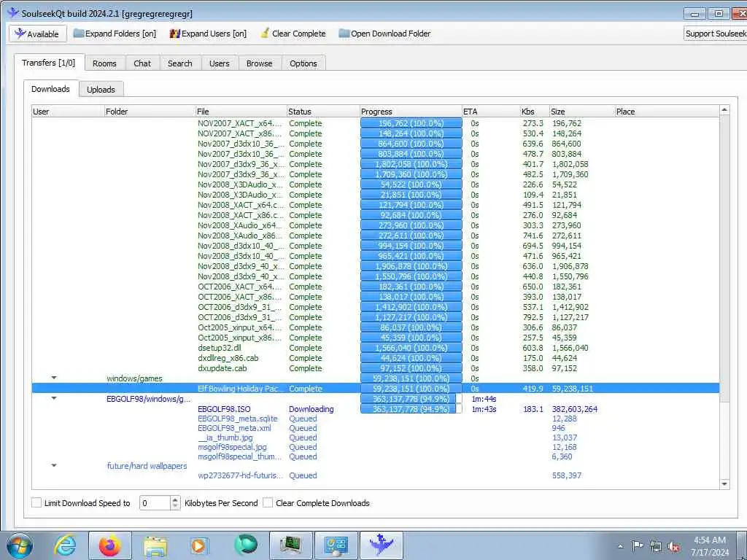The height and width of the screenshot is (560, 747).
Task: Click the EBGOLF98.ISO 94.9% progress bar
Action: (411, 409)
